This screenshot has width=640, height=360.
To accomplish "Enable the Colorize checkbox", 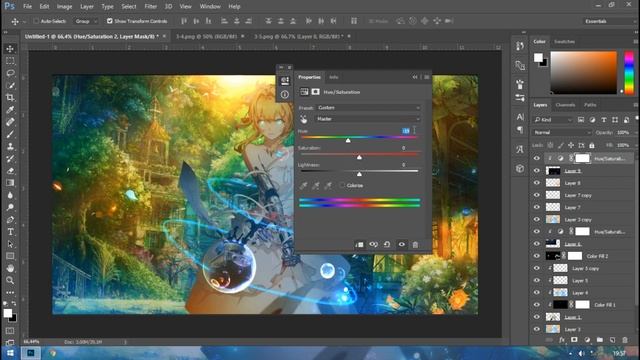I will tap(342, 185).
